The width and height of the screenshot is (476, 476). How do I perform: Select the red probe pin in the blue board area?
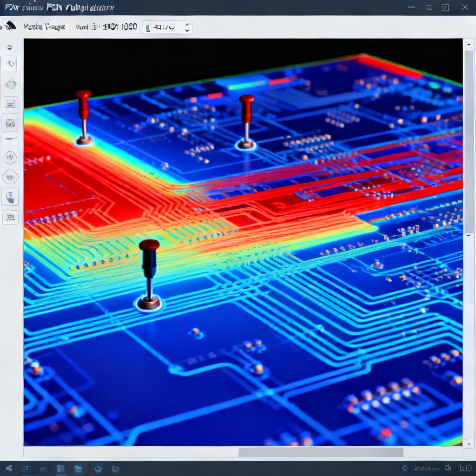[x=246, y=122]
